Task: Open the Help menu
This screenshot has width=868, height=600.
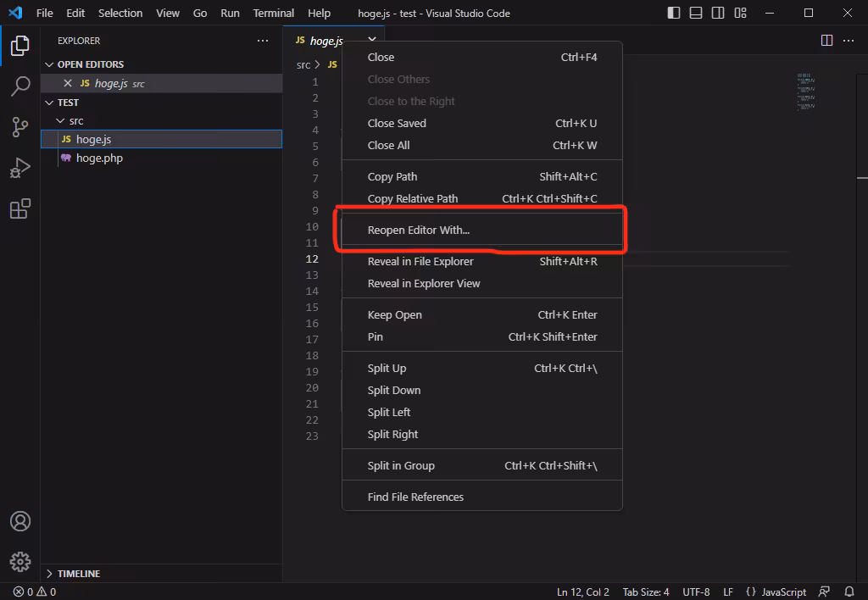Action: pos(319,13)
